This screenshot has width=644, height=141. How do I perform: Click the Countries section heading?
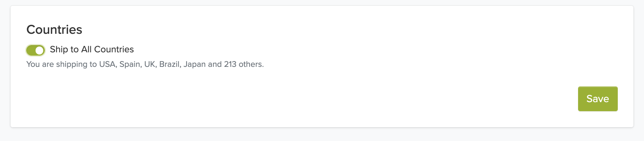(x=54, y=29)
